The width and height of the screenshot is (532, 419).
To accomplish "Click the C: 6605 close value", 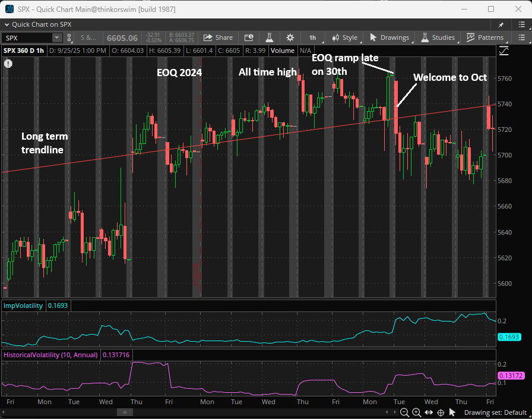I will point(229,51).
